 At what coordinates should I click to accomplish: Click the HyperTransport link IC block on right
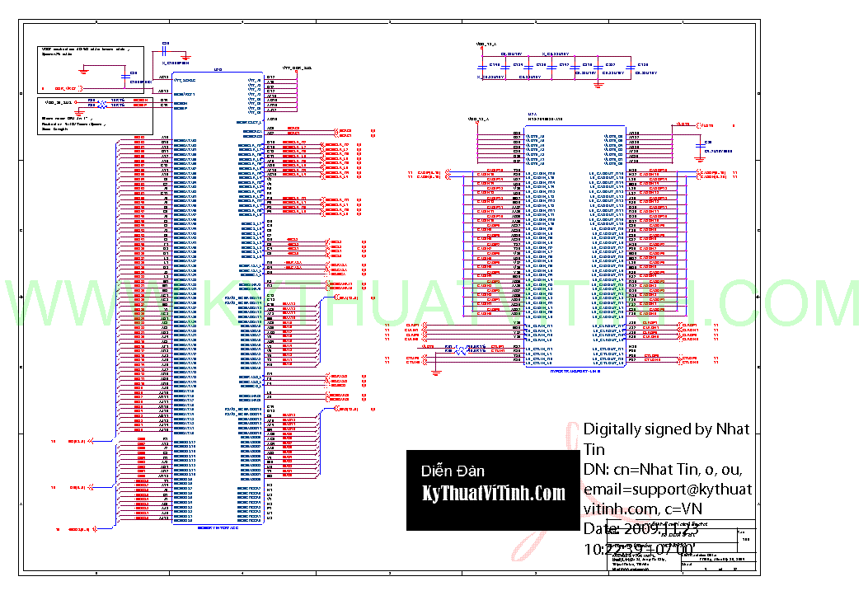click(575, 246)
